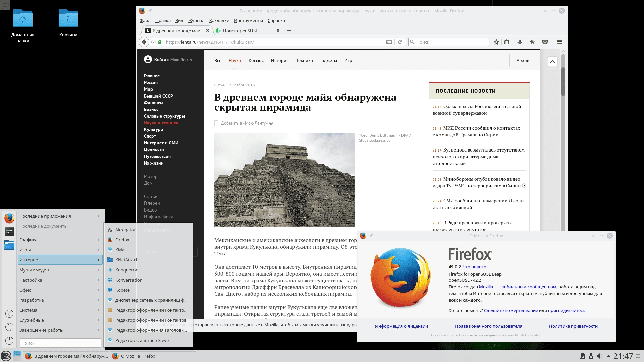
Task: Launch Konqueror from Internet submenu
Action: tap(149, 270)
